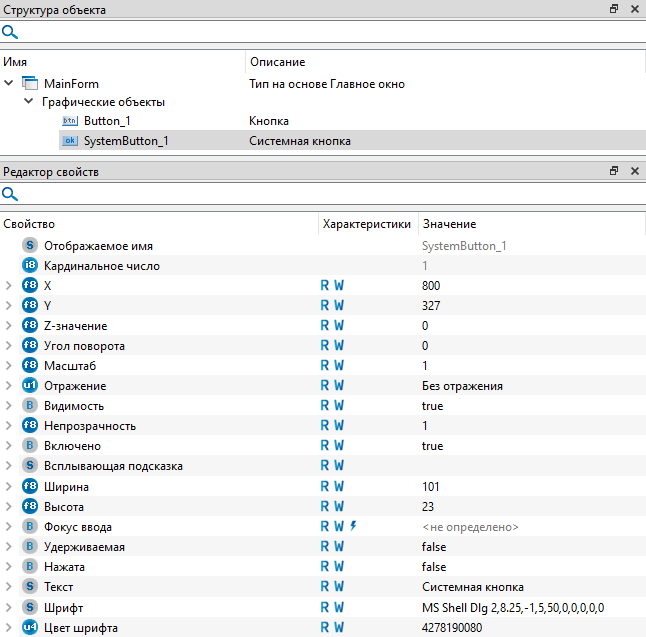The width and height of the screenshot is (646, 637).
Task: Undock the Структура объекта panel
Action: coord(614,9)
